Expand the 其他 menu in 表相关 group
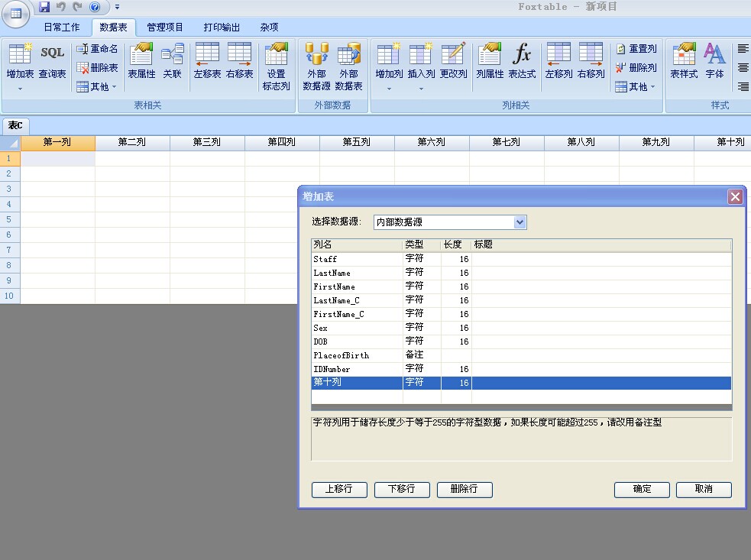Image resolution: width=751 pixels, height=560 pixels. [x=96, y=86]
